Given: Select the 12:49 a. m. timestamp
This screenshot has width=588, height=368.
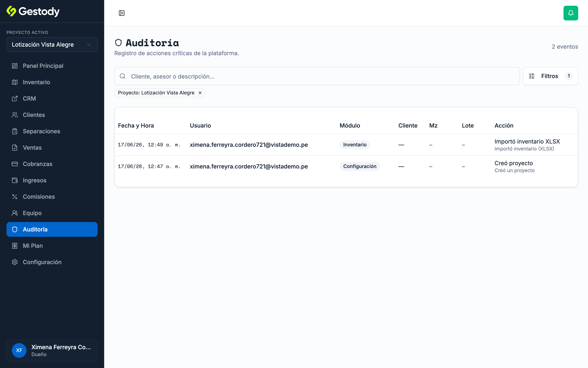Looking at the screenshot, I should (x=149, y=145).
